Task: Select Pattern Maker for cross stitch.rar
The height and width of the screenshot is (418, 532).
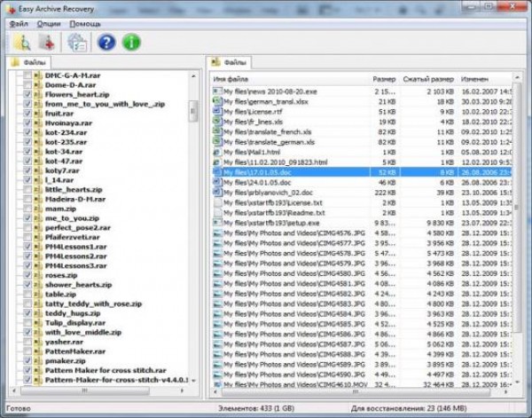Action: point(106,370)
